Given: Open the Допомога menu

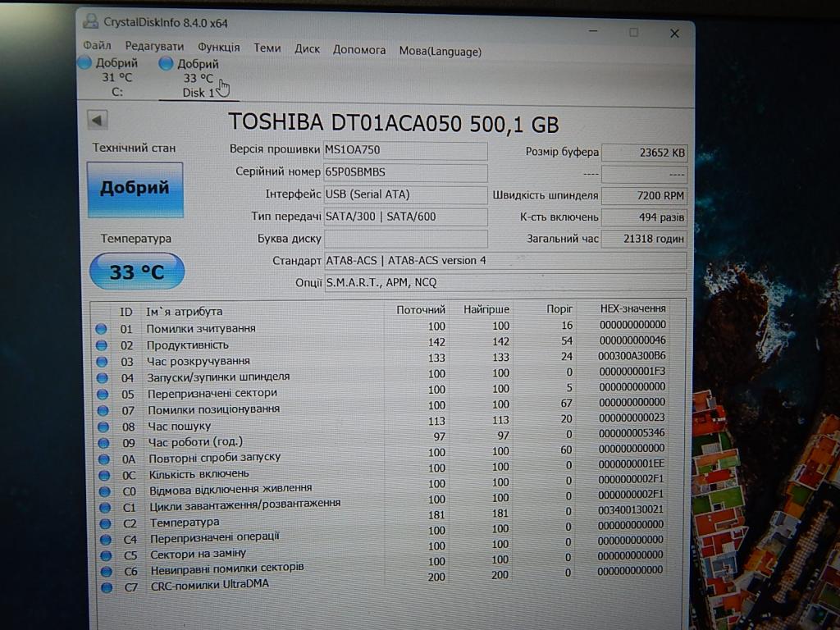Looking at the screenshot, I should tap(359, 50).
